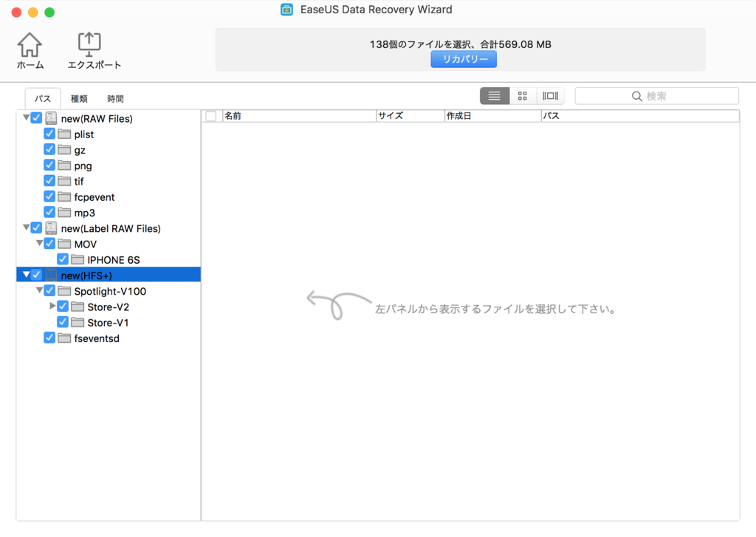Screen dimensions: 756x537
Task: Uncheck the new(HFS+) checkbox
Action: pos(36,275)
